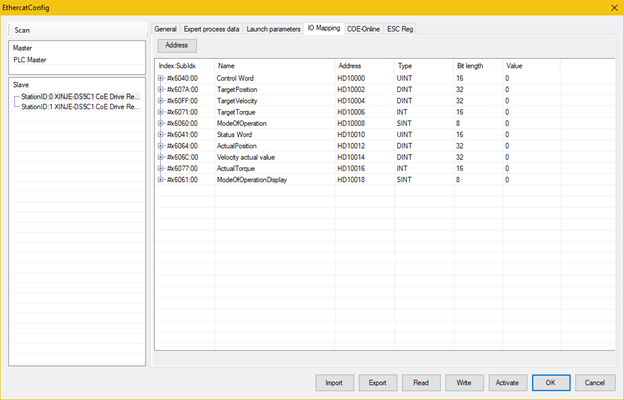The width and height of the screenshot is (624, 400).
Task: Expand the 0x6041:00 Status Word row
Action: pos(160,134)
